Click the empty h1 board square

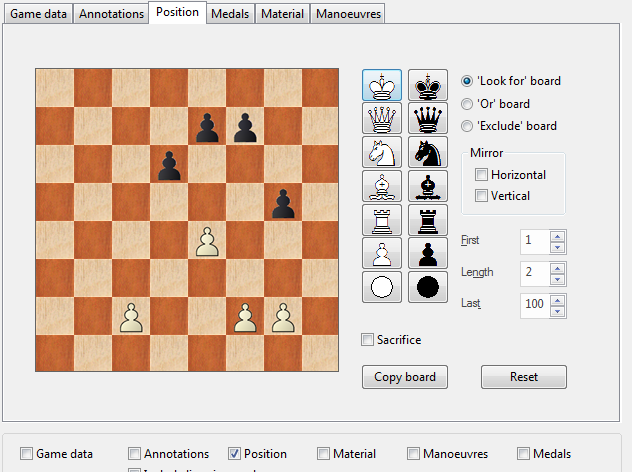(321, 353)
